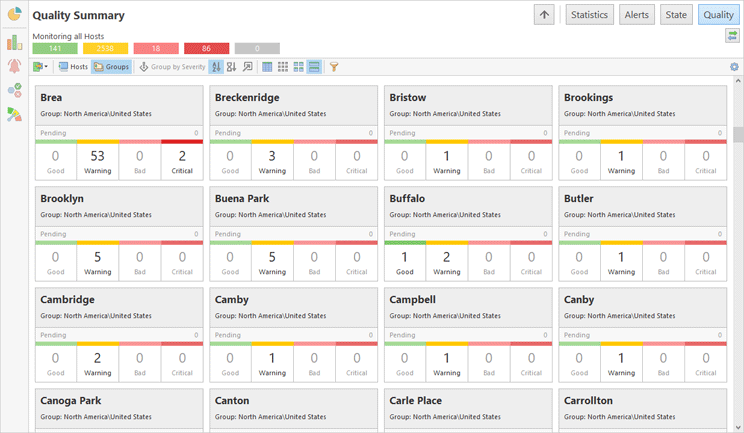The height and width of the screenshot is (433, 744).
Task: Click the settings gear icon
Action: pyautogui.click(x=734, y=67)
